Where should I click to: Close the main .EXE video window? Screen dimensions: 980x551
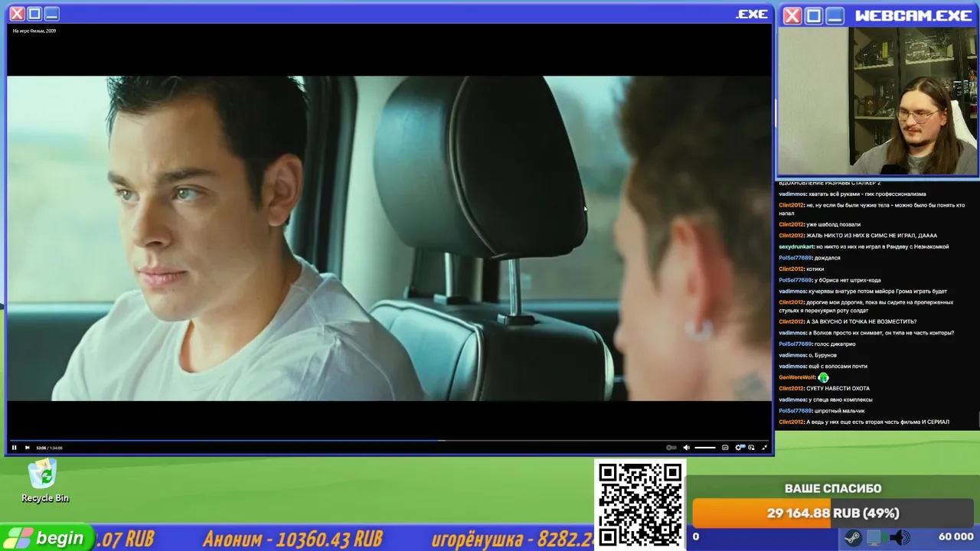[x=17, y=14]
